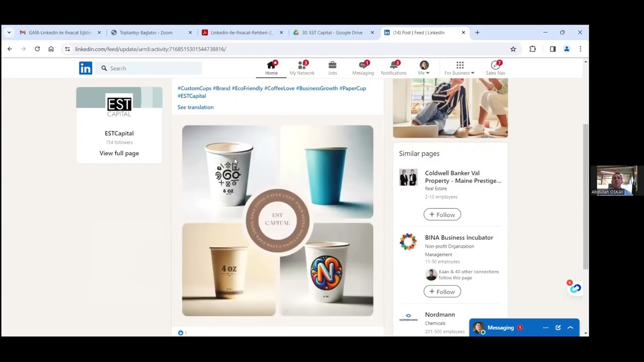Select Abdullah OSKAY video thumbnail

tap(617, 180)
